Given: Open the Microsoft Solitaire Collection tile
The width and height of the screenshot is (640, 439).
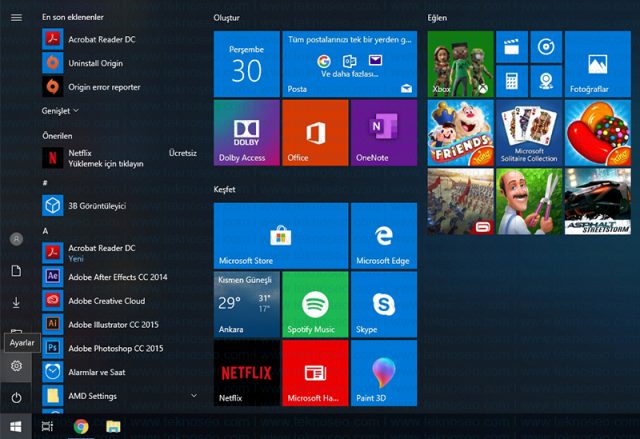Looking at the screenshot, I should 529,133.
